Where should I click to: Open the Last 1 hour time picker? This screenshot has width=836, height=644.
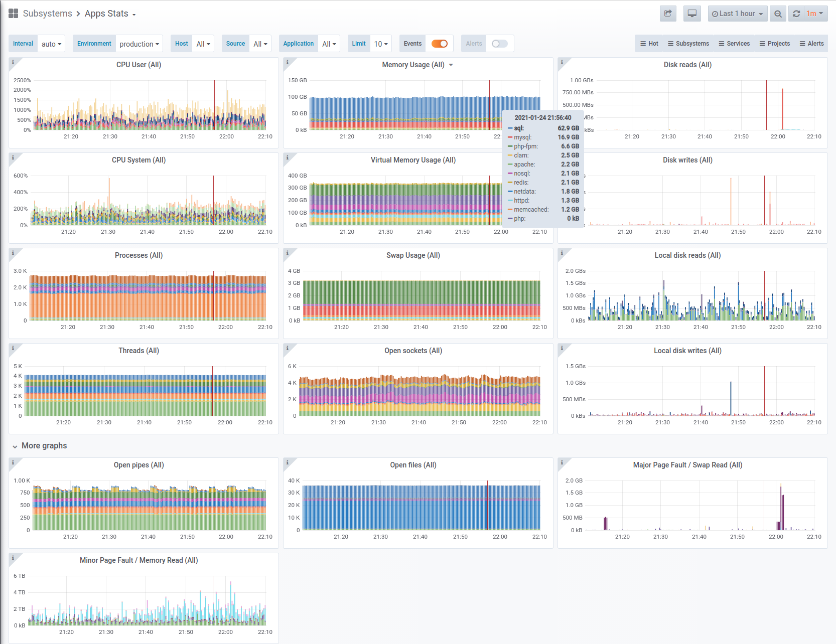point(738,14)
